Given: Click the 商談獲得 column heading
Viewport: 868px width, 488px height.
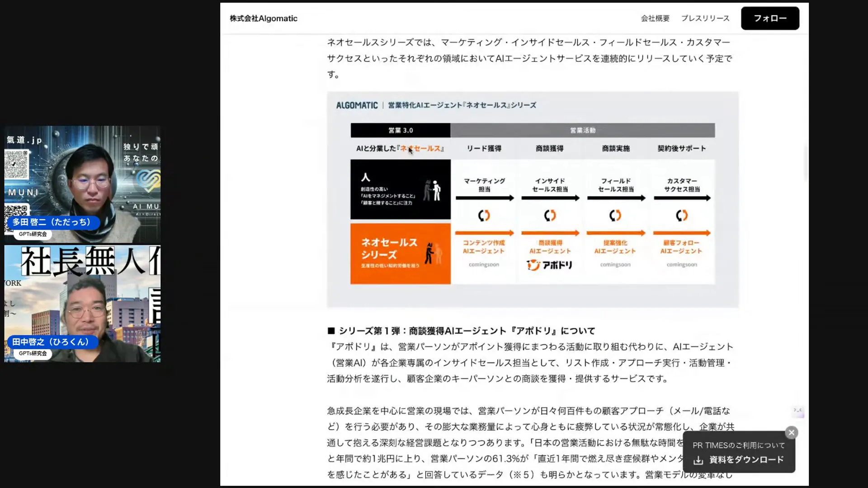Looking at the screenshot, I should pyautogui.click(x=550, y=148).
